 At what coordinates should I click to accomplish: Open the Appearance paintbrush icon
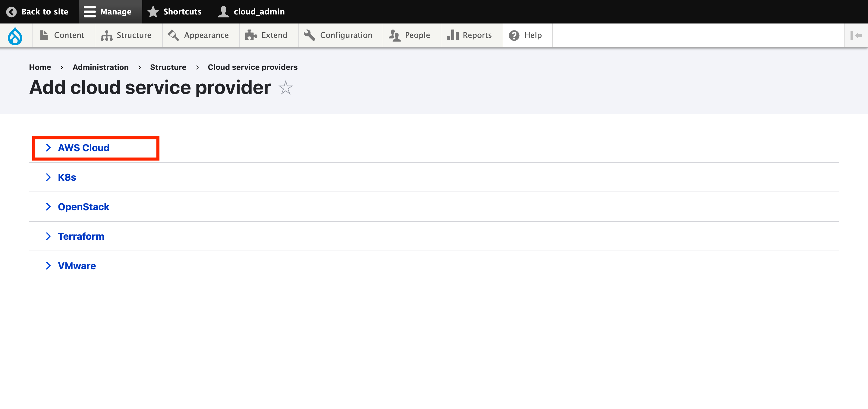[x=173, y=35]
